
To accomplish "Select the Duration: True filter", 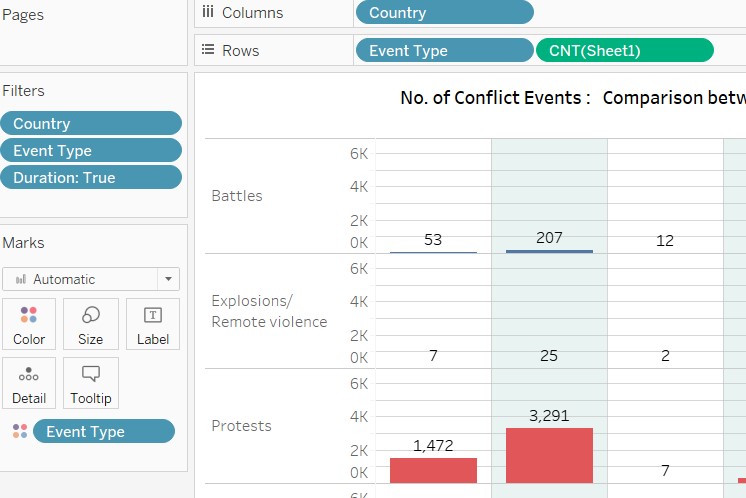I will (x=92, y=178).
